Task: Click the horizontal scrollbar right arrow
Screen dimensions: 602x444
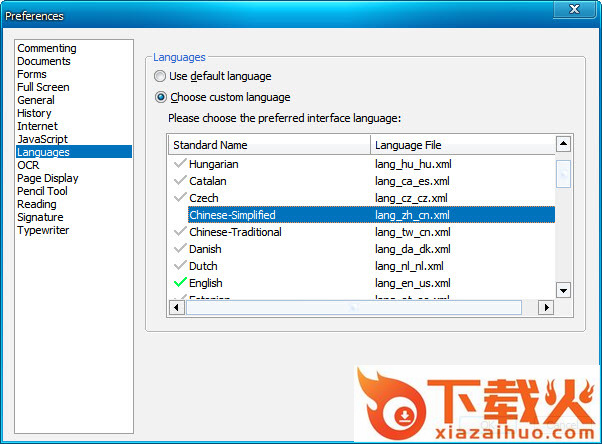Action: click(x=546, y=308)
